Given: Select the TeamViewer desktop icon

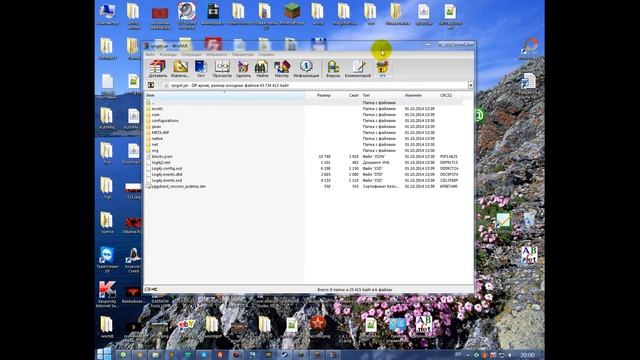Looking at the screenshot, I should click(x=107, y=260).
